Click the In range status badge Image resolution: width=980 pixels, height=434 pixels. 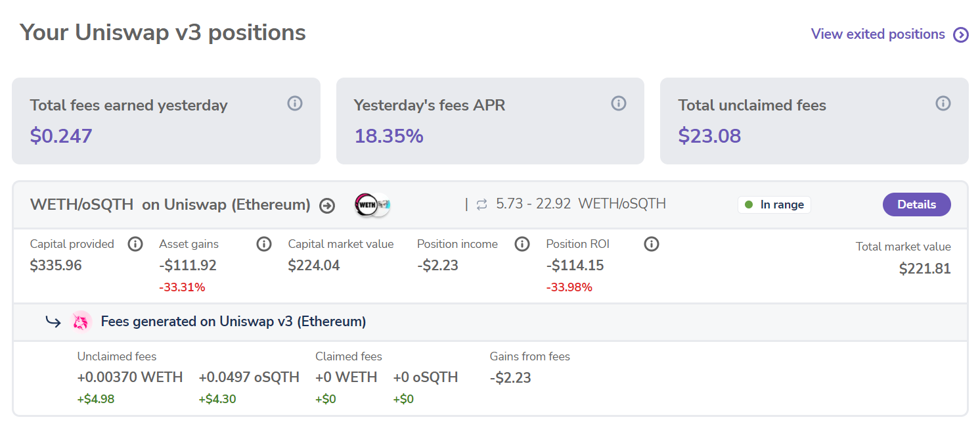pyautogui.click(x=774, y=205)
